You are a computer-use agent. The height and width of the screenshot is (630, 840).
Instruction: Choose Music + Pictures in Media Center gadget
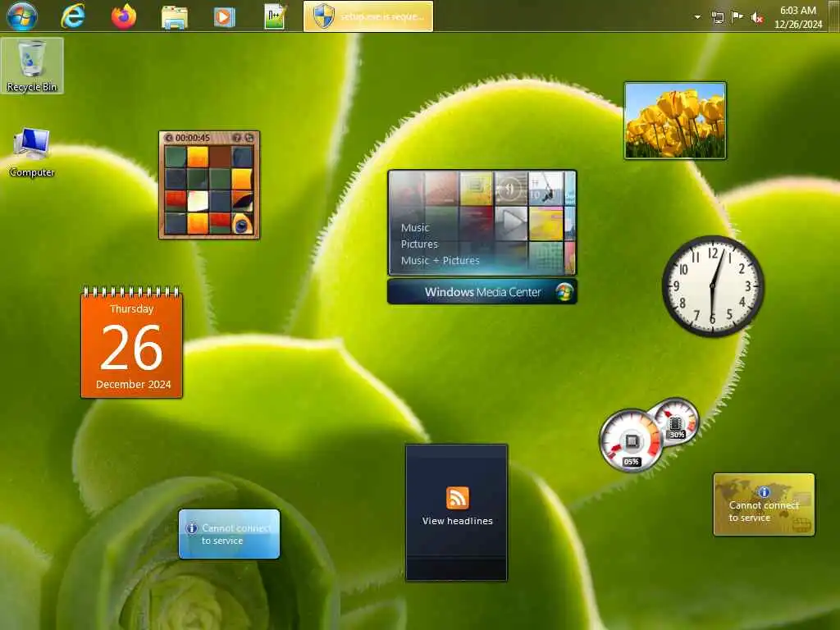441,260
